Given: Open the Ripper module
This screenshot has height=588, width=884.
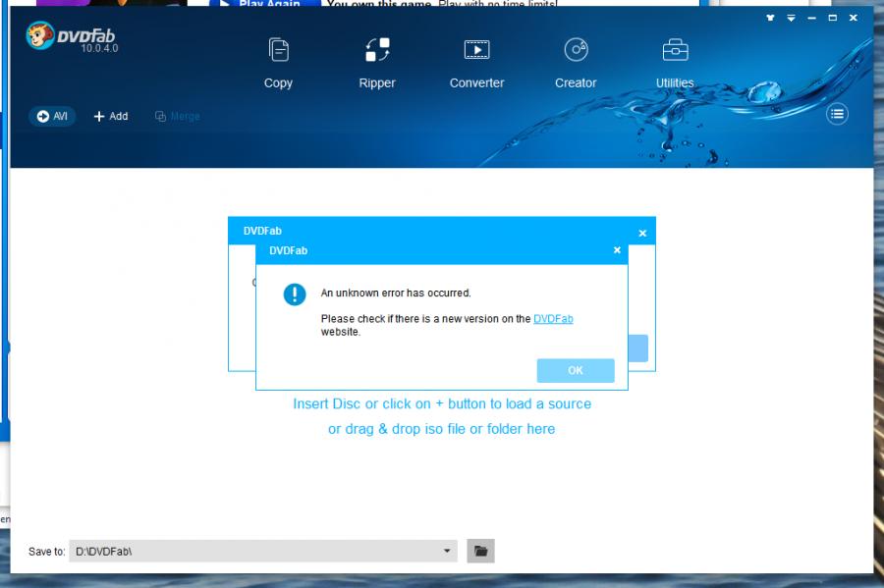Looking at the screenshot, I should click(x=377, y=62).
